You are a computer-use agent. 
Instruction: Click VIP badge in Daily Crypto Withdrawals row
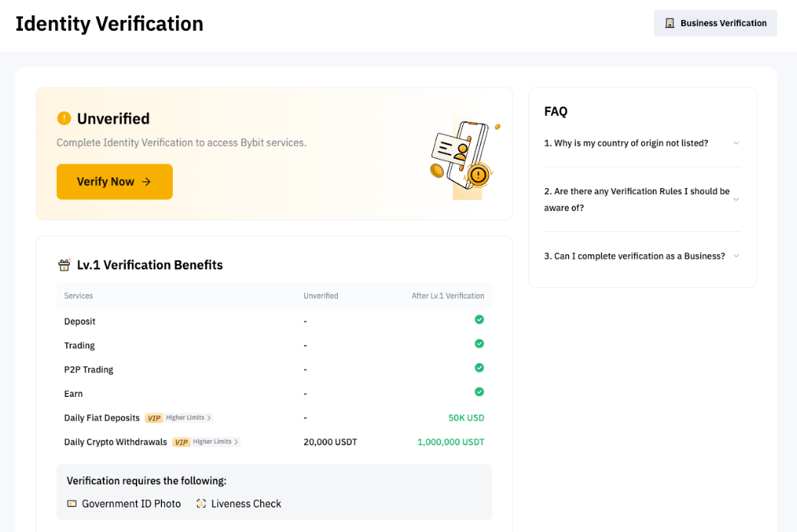click(181, 442)
